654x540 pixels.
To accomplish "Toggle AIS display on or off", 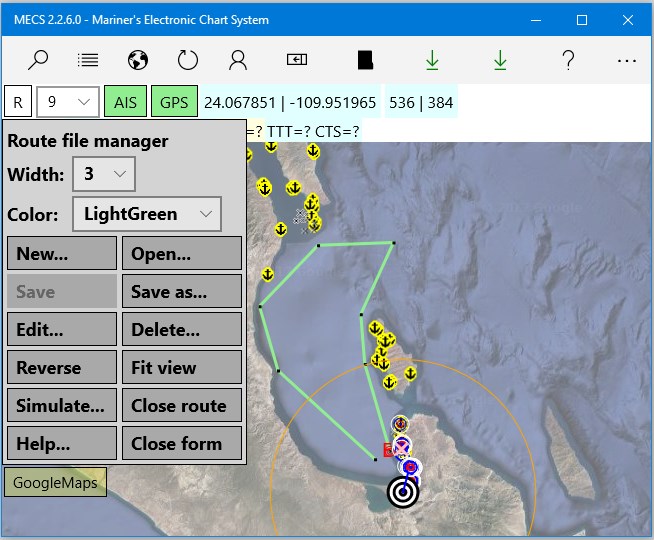I will 125,102.
